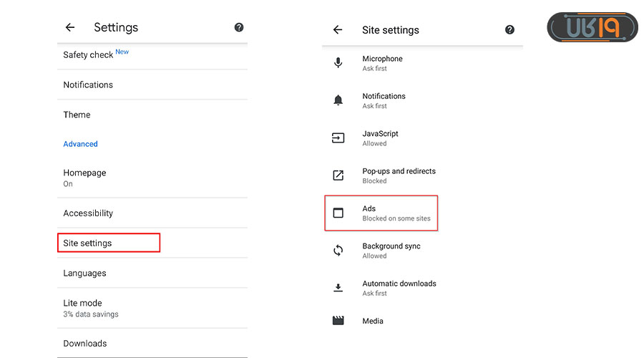The width and height of the screenshot is (644, 358).
Task: Tap the Media clapperboard icon
Action: [338, 321]
